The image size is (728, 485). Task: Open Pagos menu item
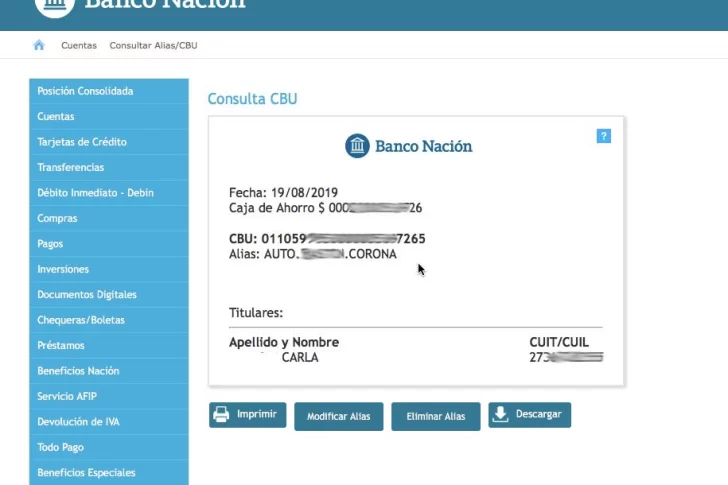pos(109,244)
